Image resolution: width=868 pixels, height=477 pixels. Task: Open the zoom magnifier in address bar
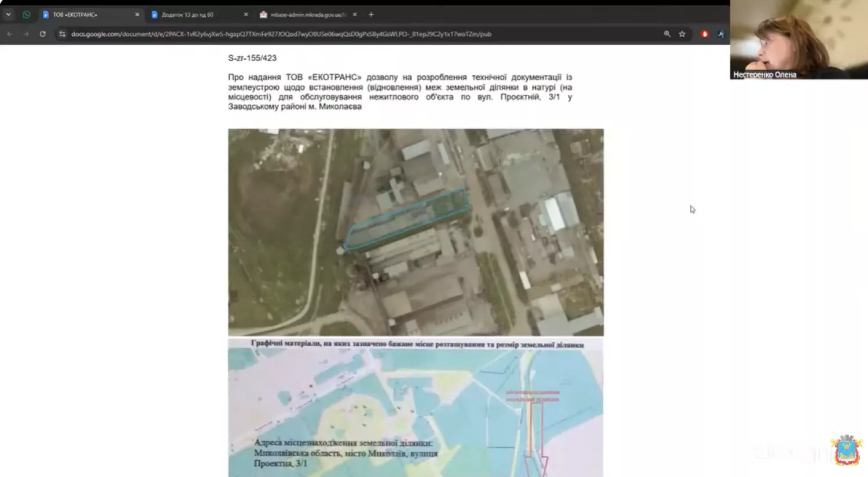pos(667,34)
